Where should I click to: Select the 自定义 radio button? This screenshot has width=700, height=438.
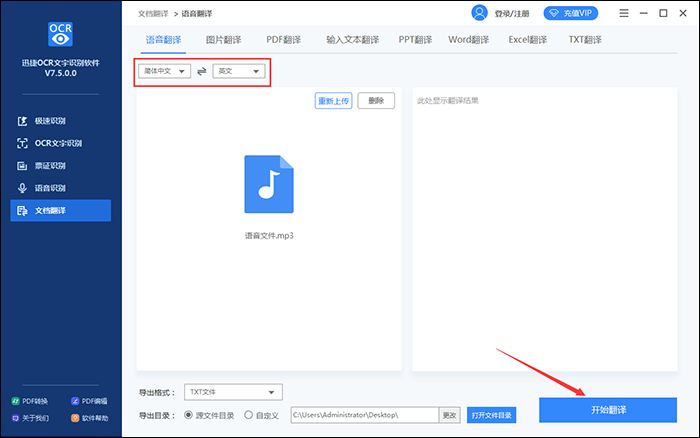coord(249,414)
